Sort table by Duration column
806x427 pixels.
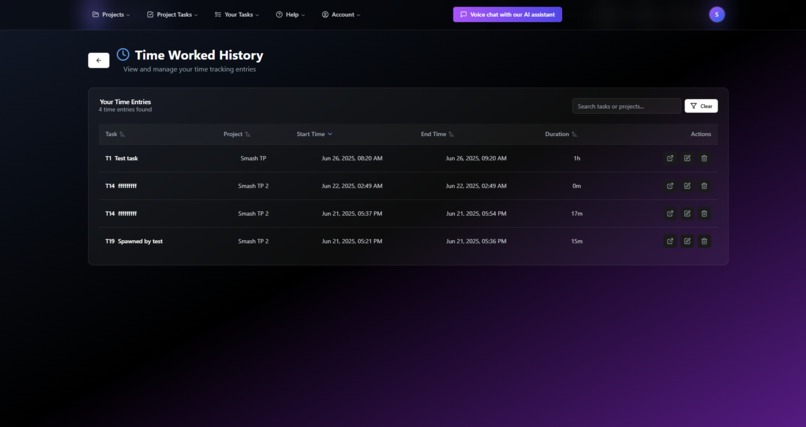coord(561,134)
